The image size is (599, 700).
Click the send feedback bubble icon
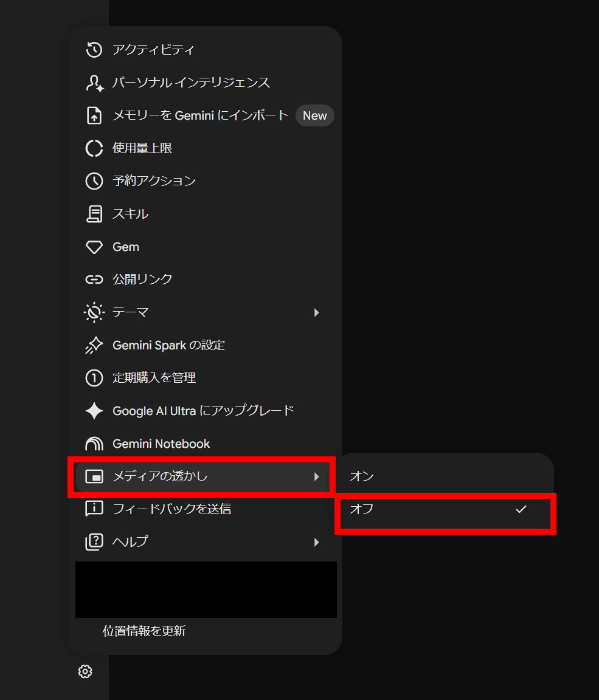point(94,509)
